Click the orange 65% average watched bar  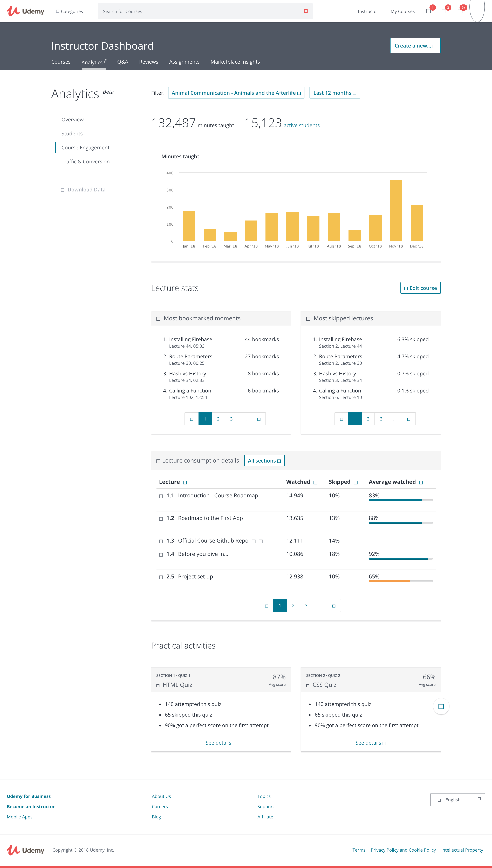click(400, 581)
